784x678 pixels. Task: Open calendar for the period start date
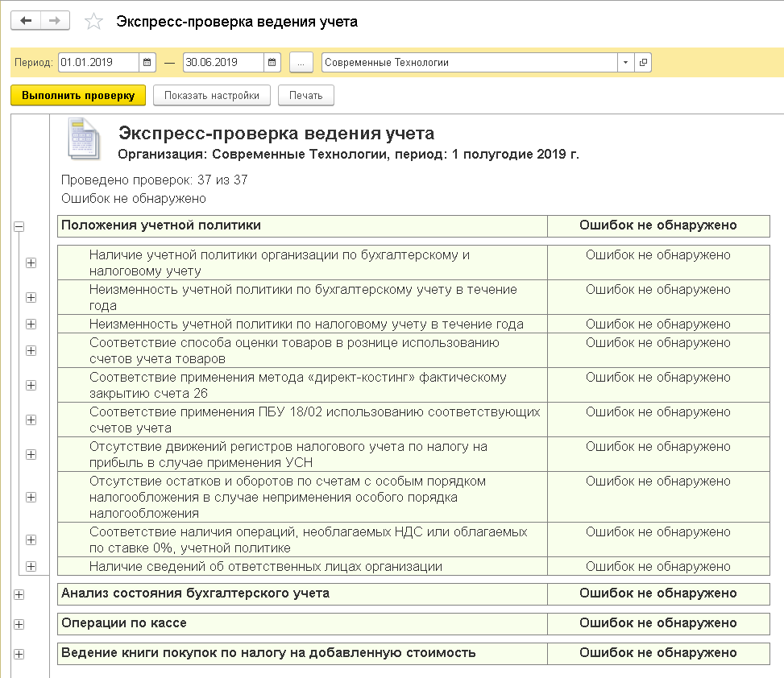click(147, 63)
